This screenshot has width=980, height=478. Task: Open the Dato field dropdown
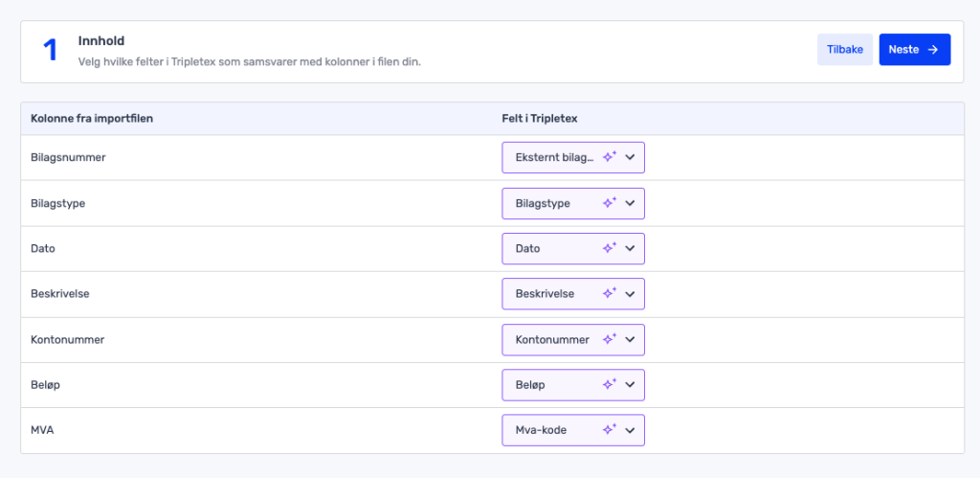[x=573, y=248]
